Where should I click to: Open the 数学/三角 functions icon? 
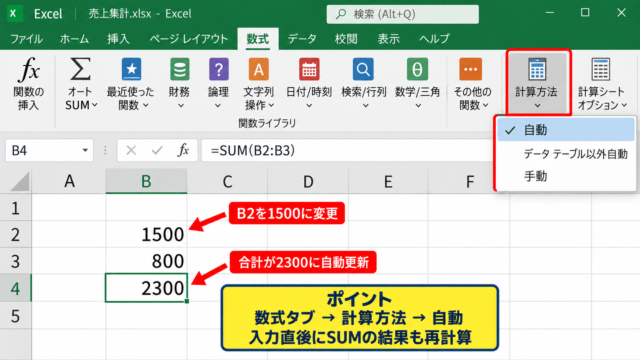417,69
